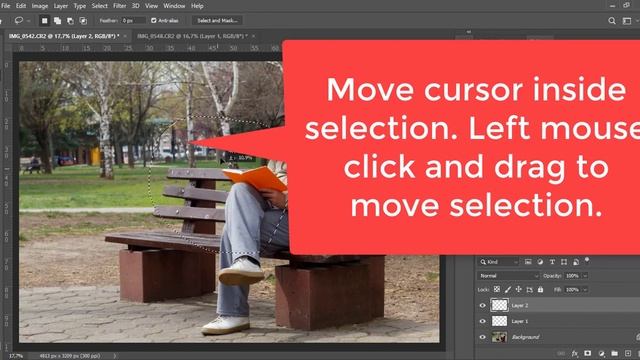Expand the Lasso tool preset arrow

point(28,20)
